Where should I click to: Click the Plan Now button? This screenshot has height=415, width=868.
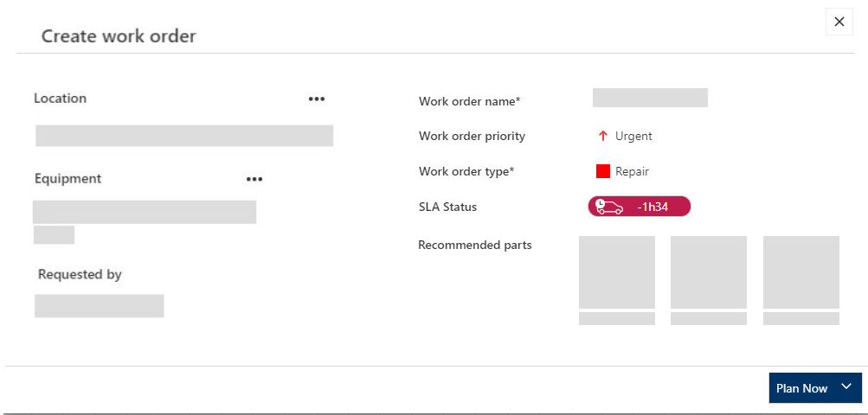point(801,388)
